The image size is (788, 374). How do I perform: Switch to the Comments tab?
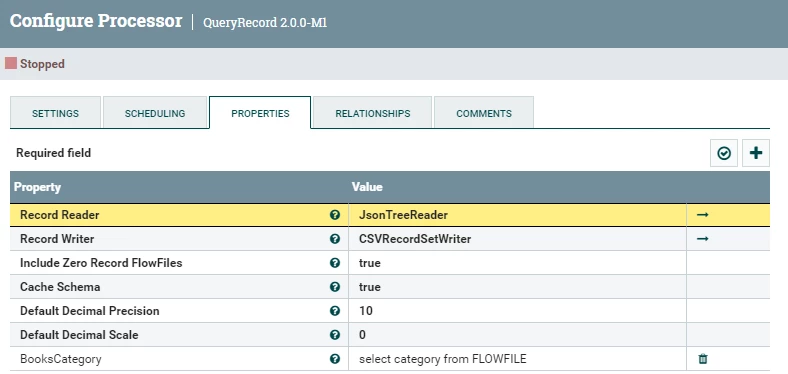(483, 113)
